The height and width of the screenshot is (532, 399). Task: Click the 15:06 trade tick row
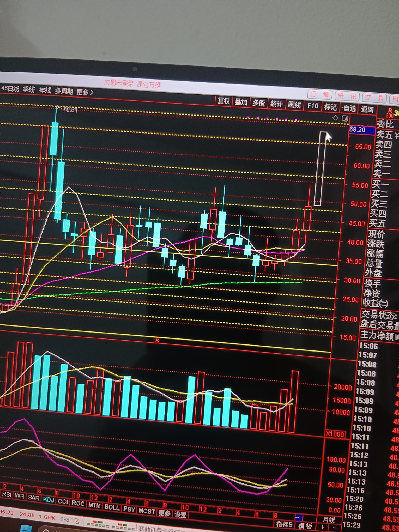pos(368,346)
